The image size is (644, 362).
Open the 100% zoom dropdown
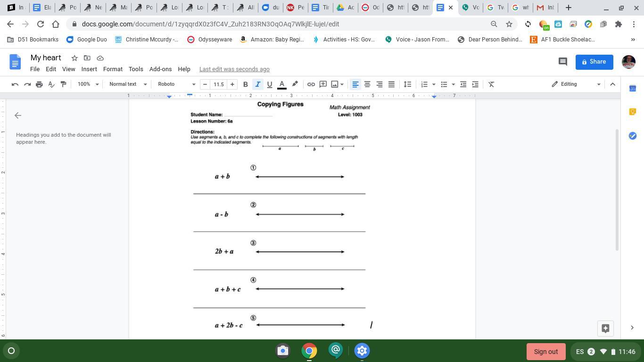coord(88,84)
